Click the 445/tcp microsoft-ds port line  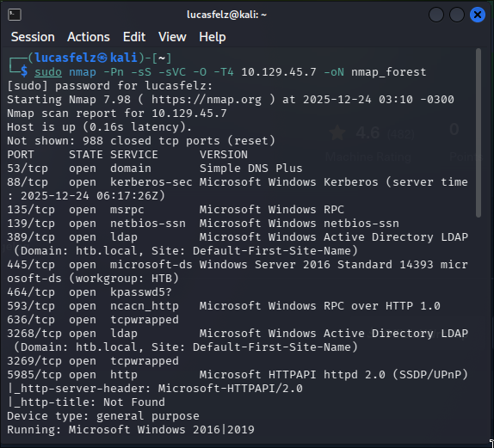(238, 265)
